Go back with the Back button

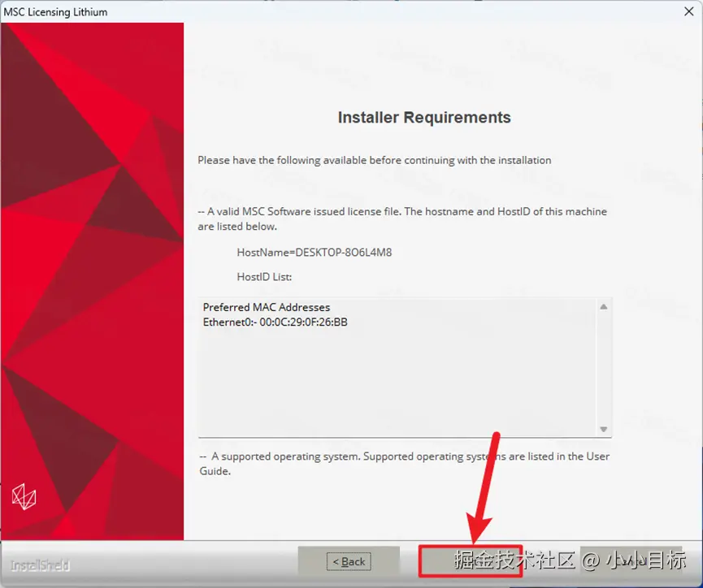349,561
